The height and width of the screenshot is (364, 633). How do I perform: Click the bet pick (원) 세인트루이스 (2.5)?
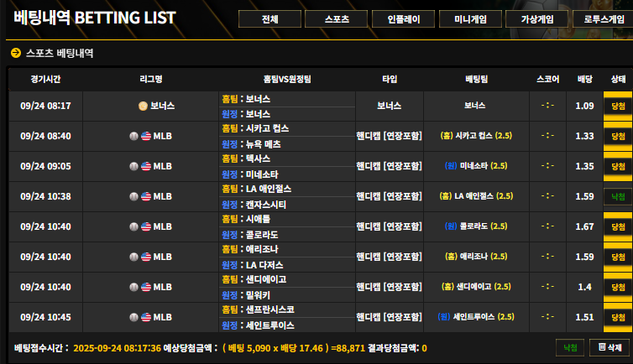[476, 317]
